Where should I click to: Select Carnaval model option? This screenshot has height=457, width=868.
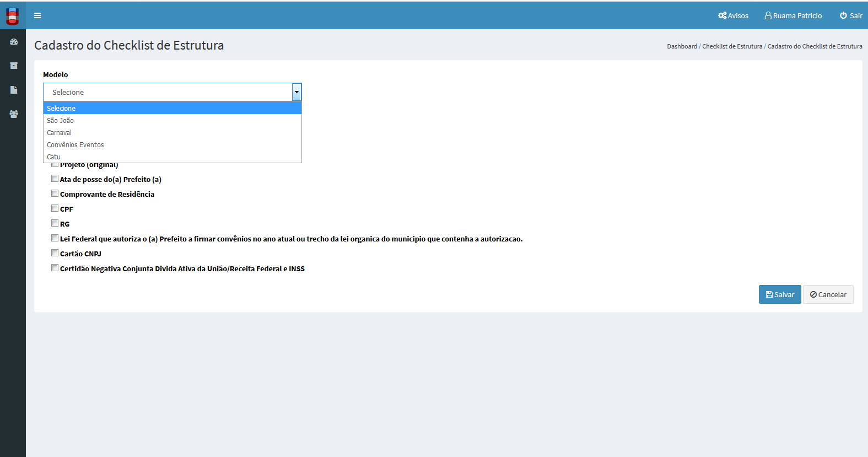(x=172, y=132)
